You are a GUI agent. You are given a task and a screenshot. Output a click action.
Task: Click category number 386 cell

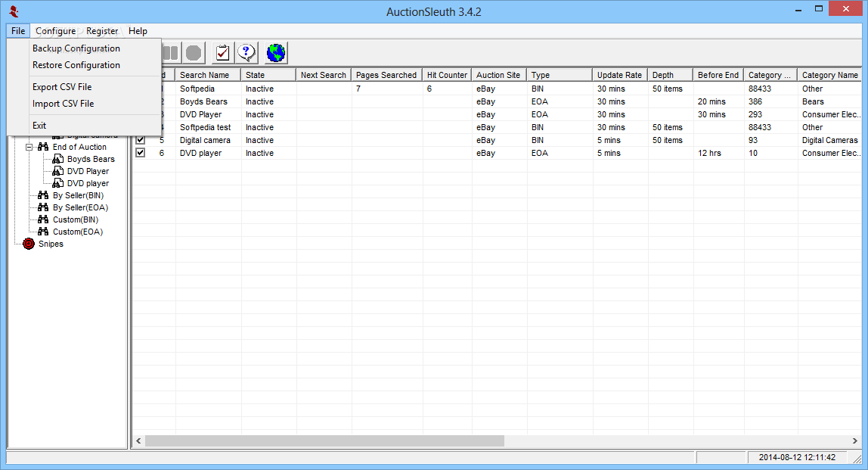(x=755, y=101)
